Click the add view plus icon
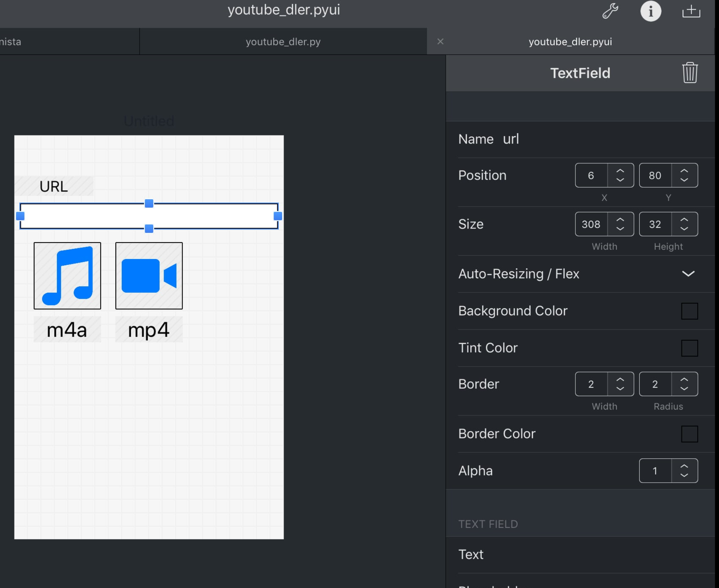Image resolution: width=719 pixels, height=588 pixels. pyautogui.click(x=691, y=11)
